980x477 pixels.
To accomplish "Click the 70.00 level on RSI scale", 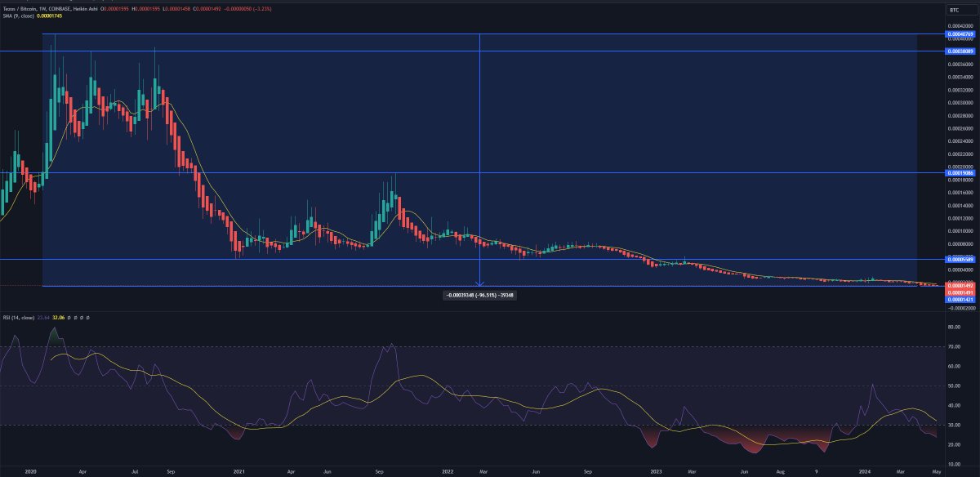I will click(955, 347).
